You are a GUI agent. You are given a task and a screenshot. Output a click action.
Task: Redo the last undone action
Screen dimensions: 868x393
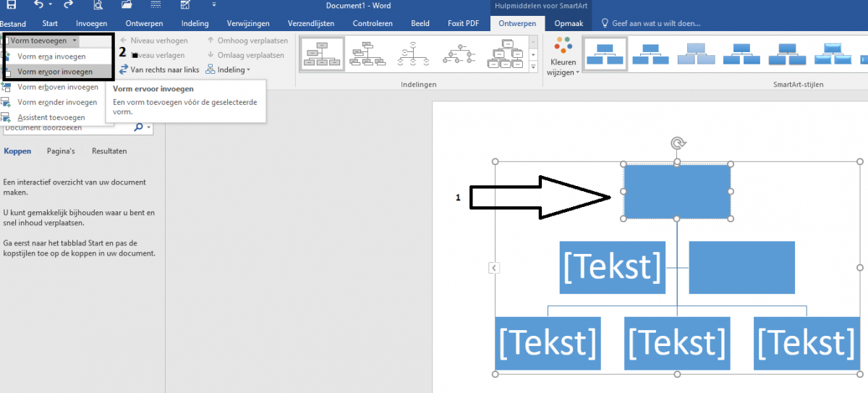coord(68,5)
